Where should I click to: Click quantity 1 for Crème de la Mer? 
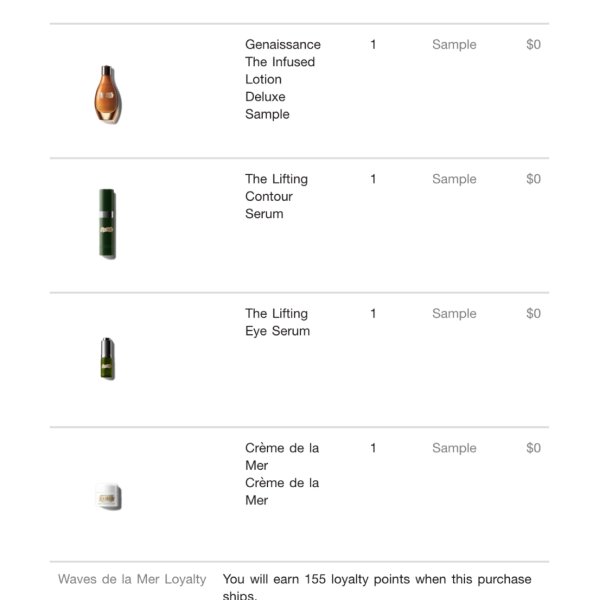pyautogui.click(x=373, y=448)
